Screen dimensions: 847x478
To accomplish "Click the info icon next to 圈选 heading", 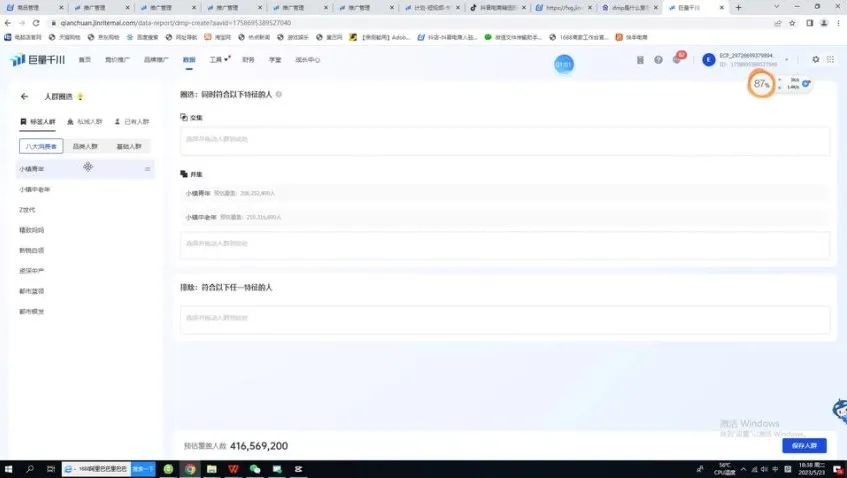I will (x=278, y=95).
